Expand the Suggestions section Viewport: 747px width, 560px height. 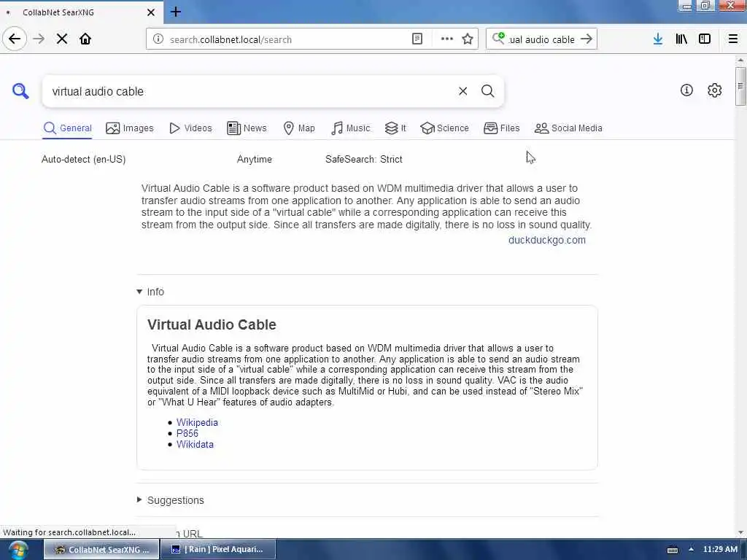point(171,500)
